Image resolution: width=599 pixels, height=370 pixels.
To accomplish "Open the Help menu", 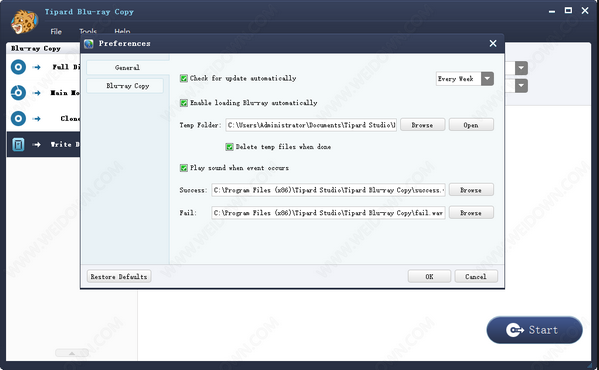I will point(122,31).
